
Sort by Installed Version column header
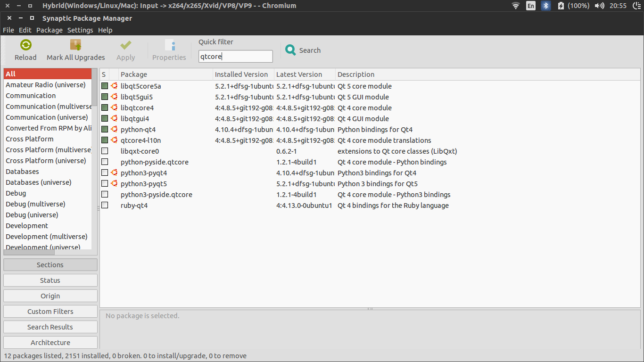click(x=243, y=74)
